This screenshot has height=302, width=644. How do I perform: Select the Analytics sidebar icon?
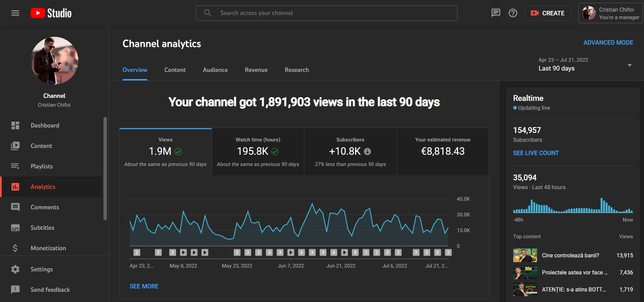click(x=15, y=187)
